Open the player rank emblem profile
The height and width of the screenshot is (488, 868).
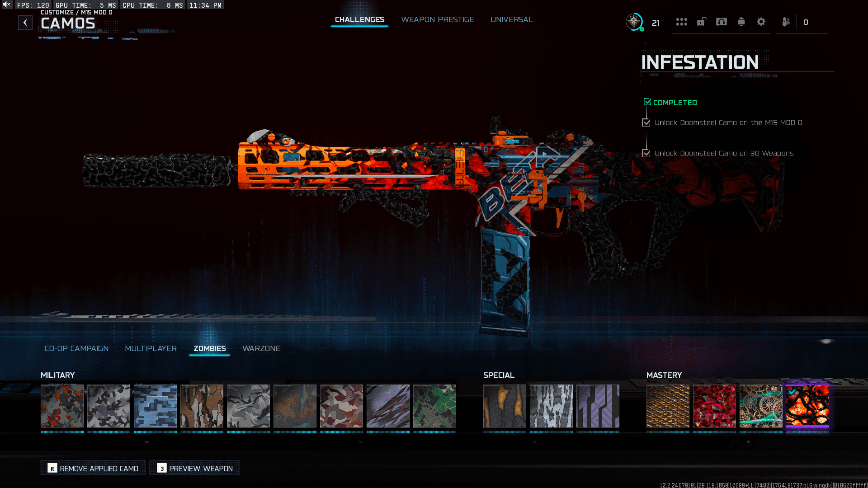[634, 22]
